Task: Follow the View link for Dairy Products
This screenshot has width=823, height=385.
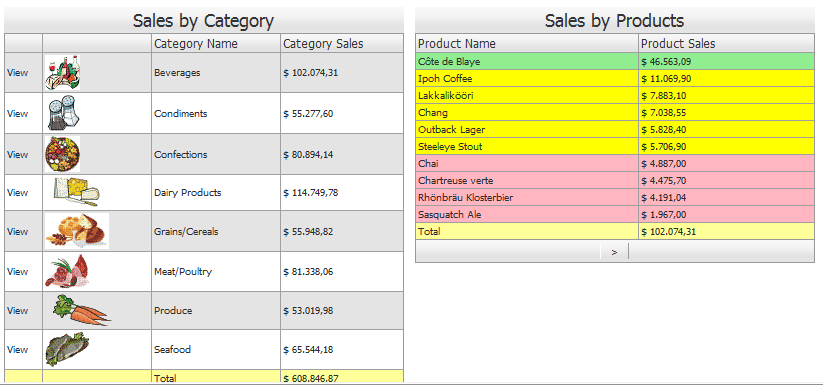Action: [17, 192]
